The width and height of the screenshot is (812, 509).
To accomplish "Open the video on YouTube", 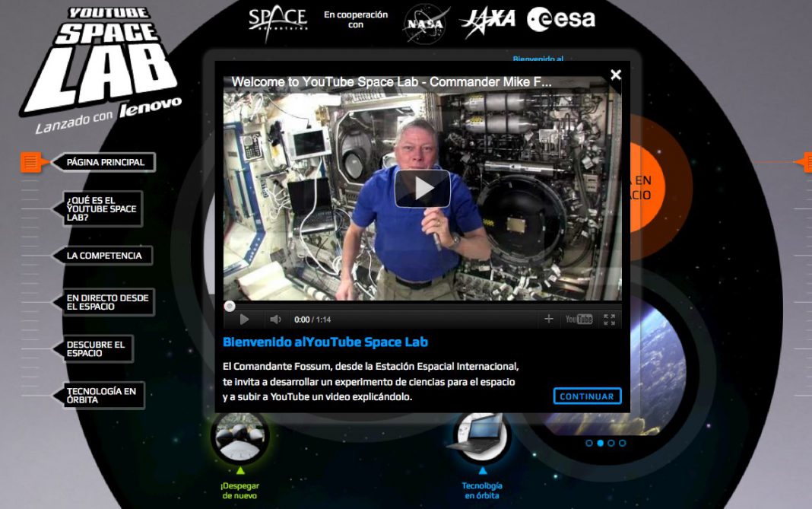I will [578, 320].
